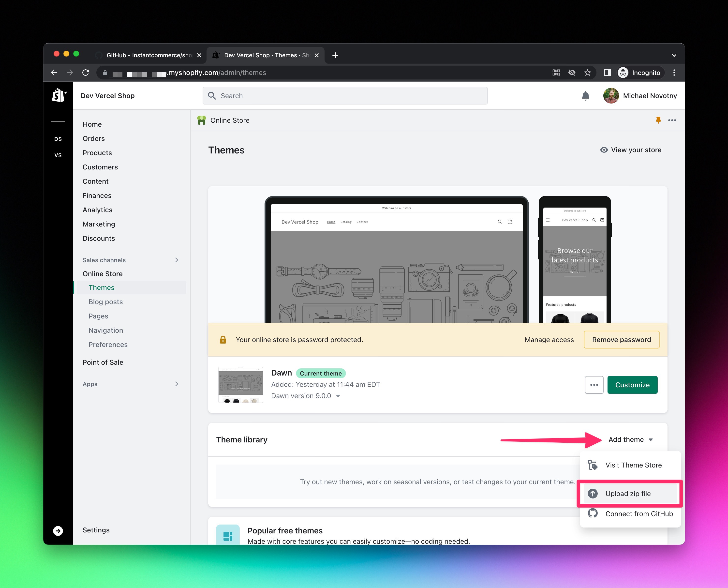Go to Products in sidebar
The width and height of the screenshot is (728, 588).
tap(97, 153)
